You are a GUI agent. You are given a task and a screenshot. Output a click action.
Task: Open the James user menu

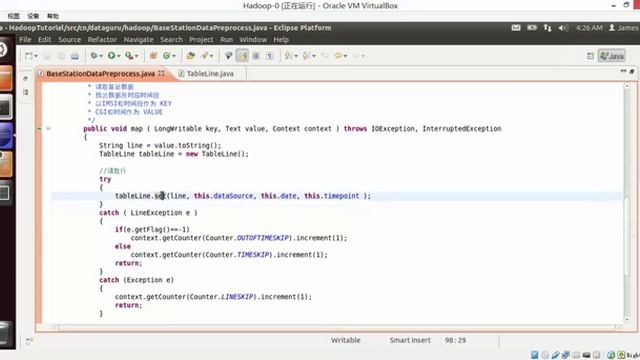[623, 28]
